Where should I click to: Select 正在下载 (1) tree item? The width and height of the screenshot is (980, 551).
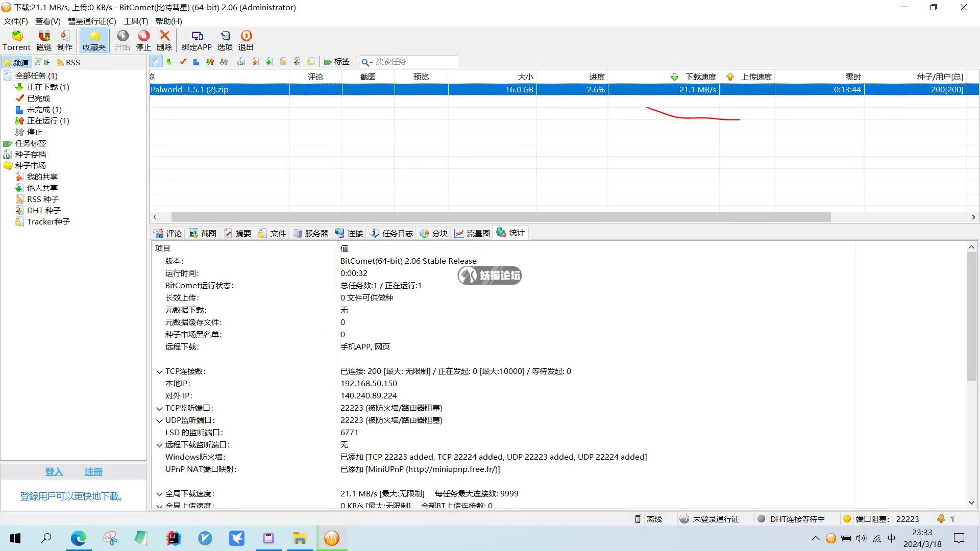click(48, 87)
